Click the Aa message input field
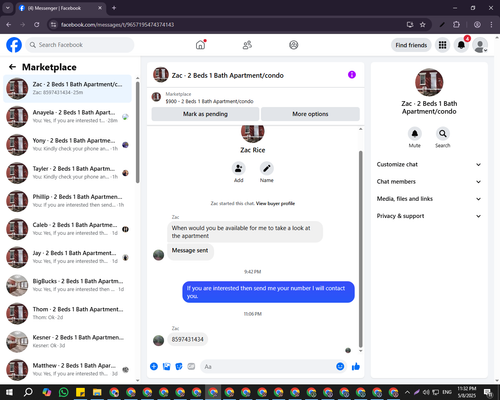Viewport: 500px width, 400px height. coord(267,367)
